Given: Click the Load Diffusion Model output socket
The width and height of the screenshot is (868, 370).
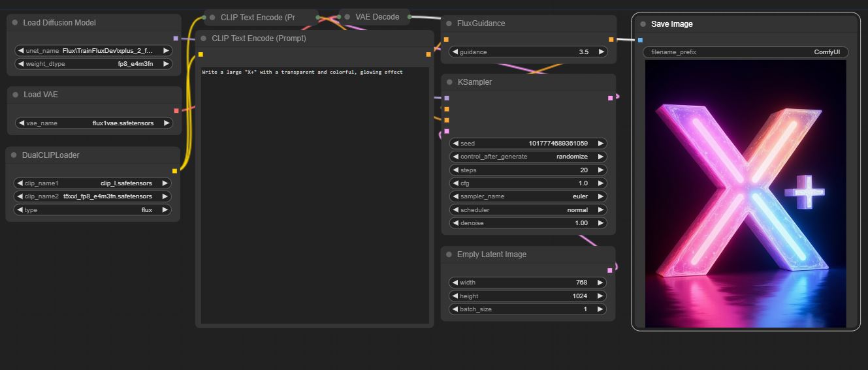Looking at the screenshot, I should (176, 39).
